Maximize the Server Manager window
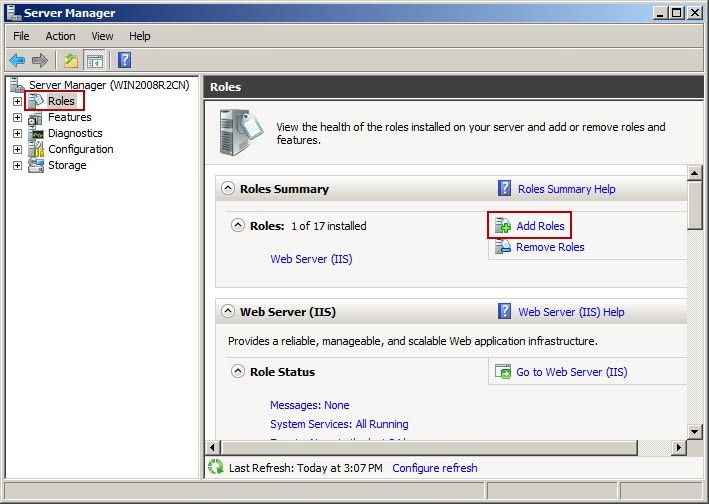The height and width of the screenshot is (504, 709). [x=676, y=13]
